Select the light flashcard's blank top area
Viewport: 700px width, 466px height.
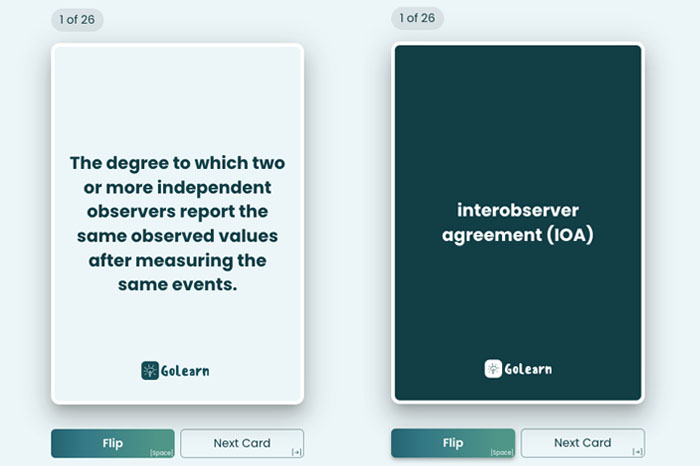pos(177,90)
